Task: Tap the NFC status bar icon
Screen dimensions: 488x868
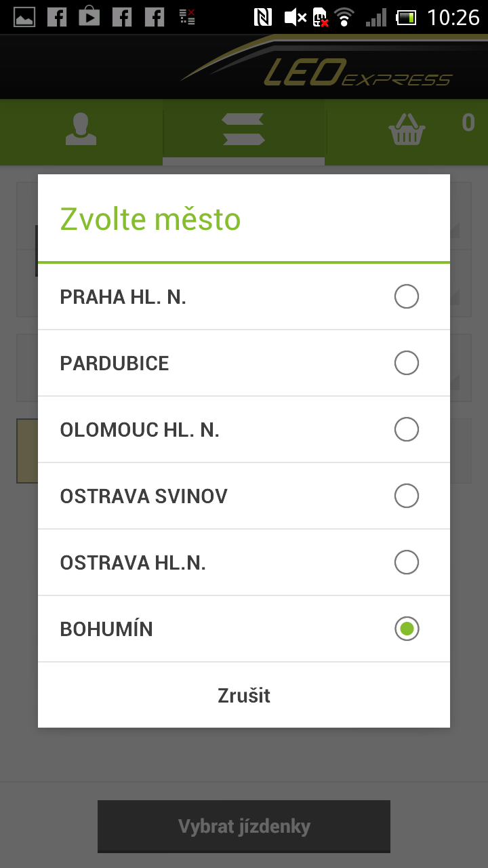Action: click(x=262, y=17)
